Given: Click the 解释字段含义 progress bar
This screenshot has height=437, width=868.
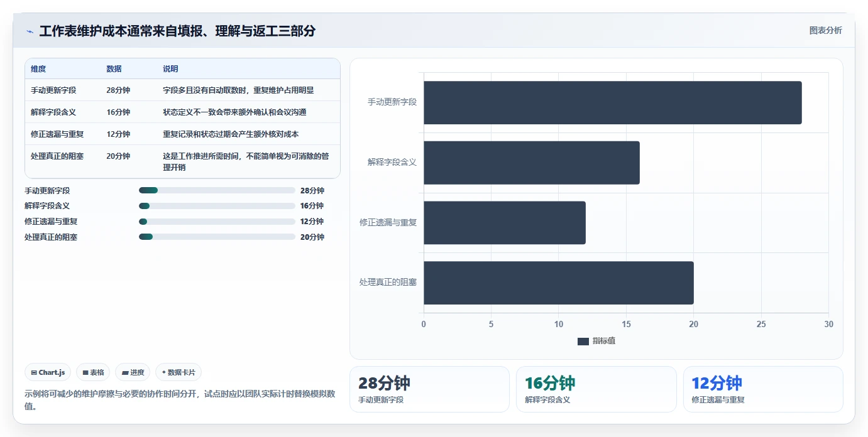Looking at the screenshot, I should coord(217,206).
